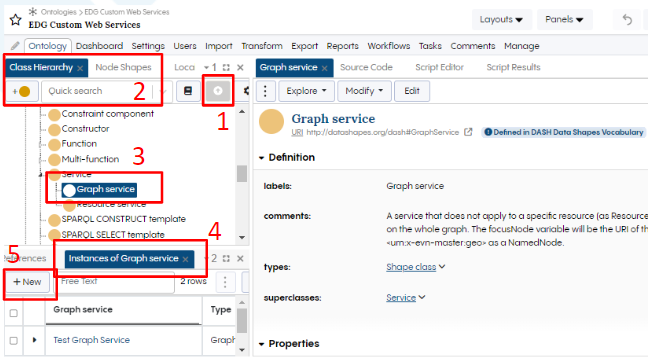Viewport: 656px width, 360px height.
Task: Collapse the Properties section
Action: pyautogui.click(x=261, y=344)
